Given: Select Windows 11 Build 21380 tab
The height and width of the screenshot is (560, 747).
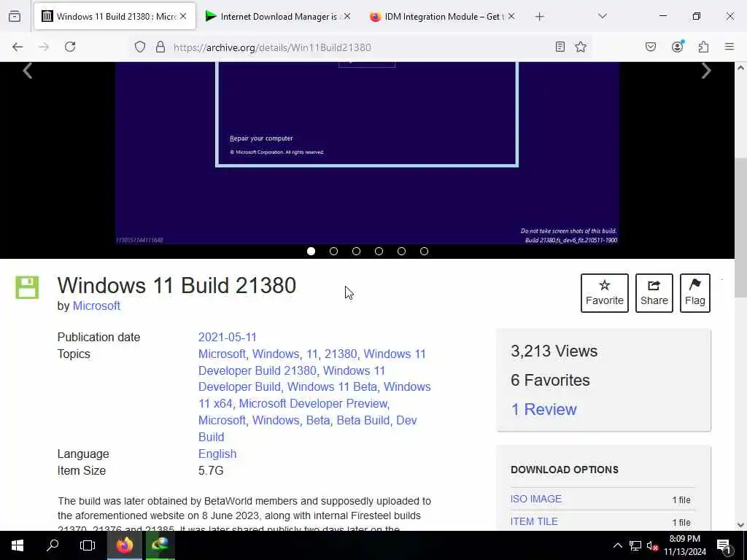Looking at the screenshot, I should (x=115, y=16).
